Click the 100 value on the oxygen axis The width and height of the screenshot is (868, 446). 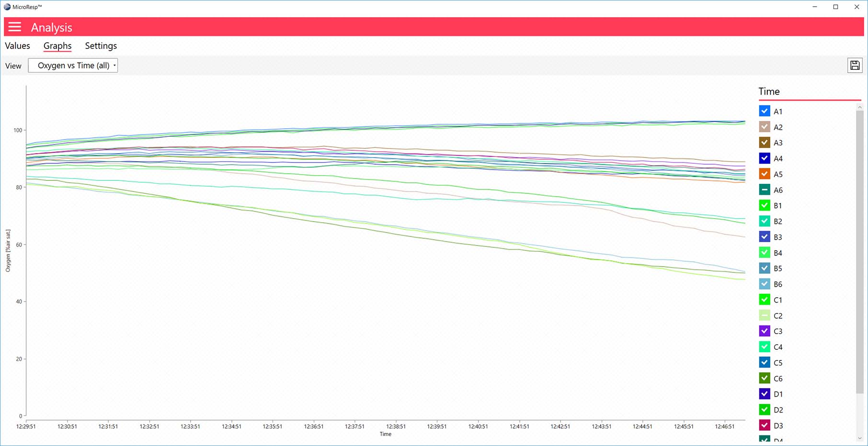click(18, 130)
